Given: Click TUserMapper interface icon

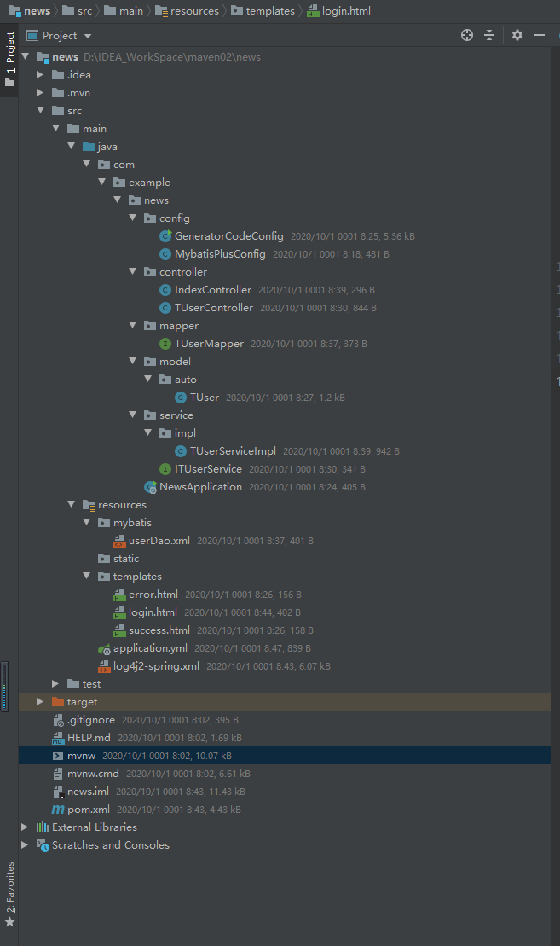Looking at the screenshot, I should 165,343.
